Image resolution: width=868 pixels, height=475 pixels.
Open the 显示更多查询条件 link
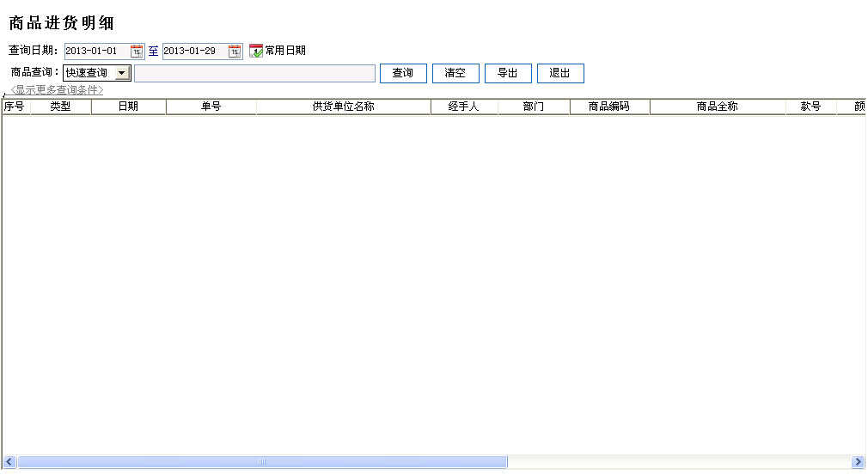point(57,90)
